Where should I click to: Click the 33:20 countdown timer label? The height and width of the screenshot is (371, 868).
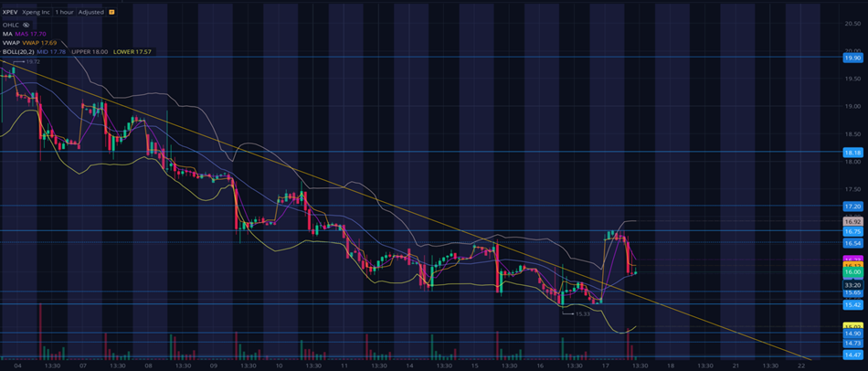(852, 284)
